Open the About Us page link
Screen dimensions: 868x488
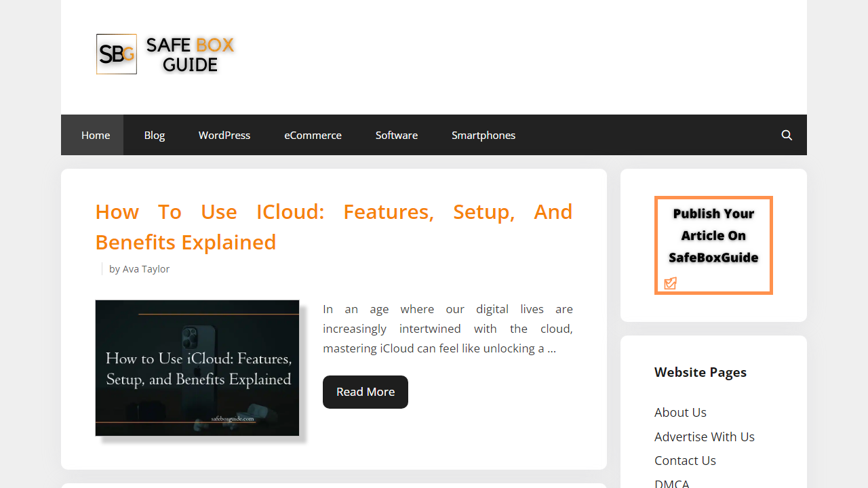[x=680, y=412]
